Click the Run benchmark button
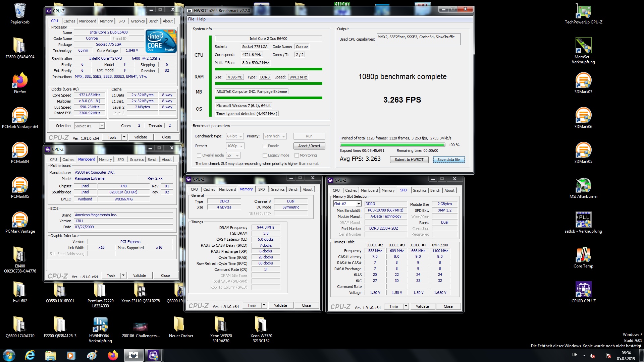 309,136
